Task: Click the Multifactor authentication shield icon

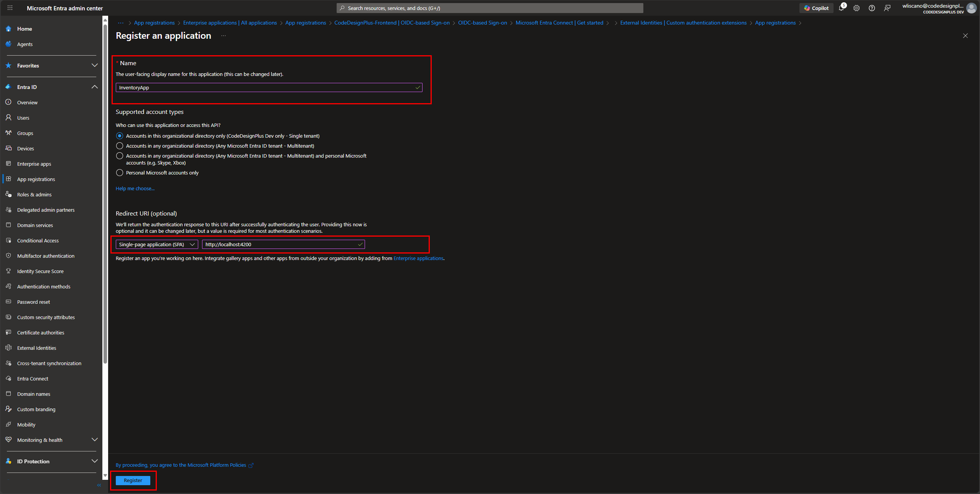Action: tap(8, 255)
